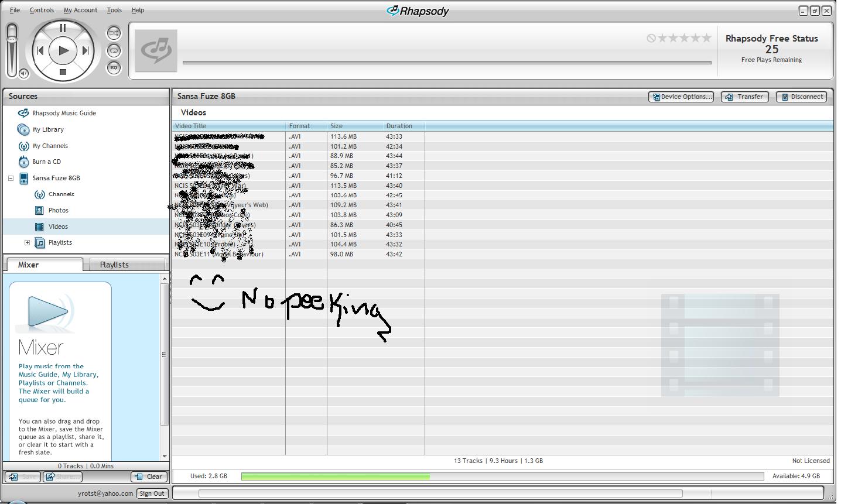841x504 pixels.
Task: Expand the device Playlists node
Action: (27, 242)
